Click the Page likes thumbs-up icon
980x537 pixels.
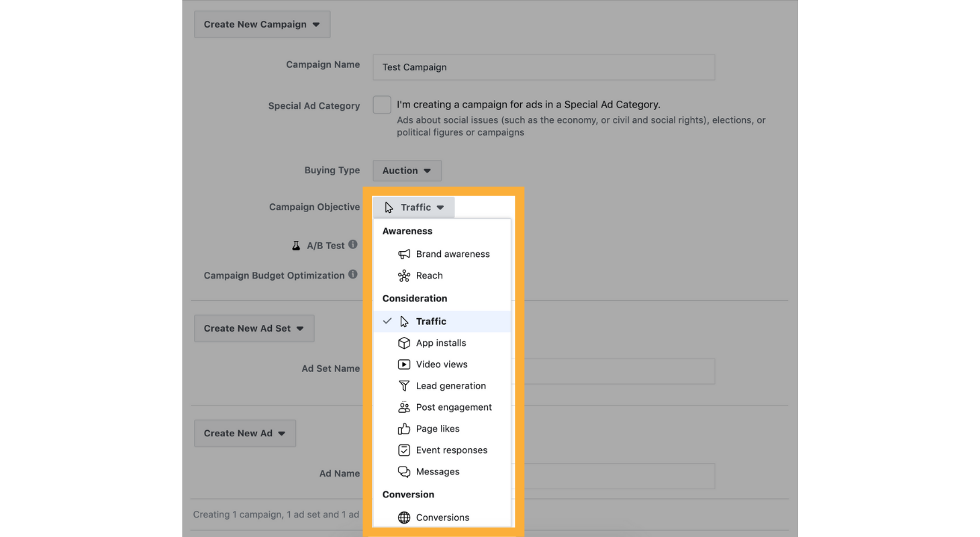404,428
